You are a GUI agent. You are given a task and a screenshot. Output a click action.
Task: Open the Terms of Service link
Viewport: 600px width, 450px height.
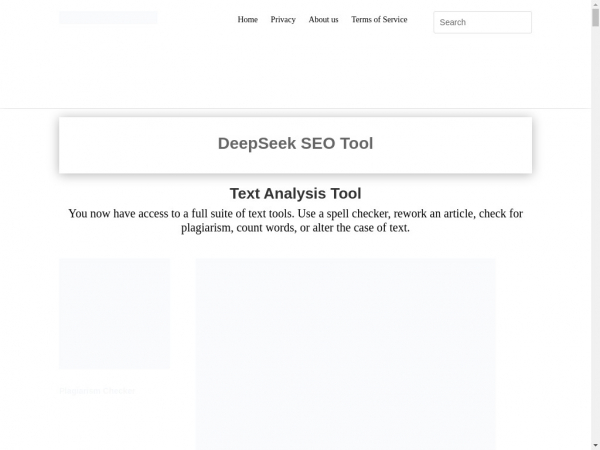pyautogui.click(x=379, y=20)
